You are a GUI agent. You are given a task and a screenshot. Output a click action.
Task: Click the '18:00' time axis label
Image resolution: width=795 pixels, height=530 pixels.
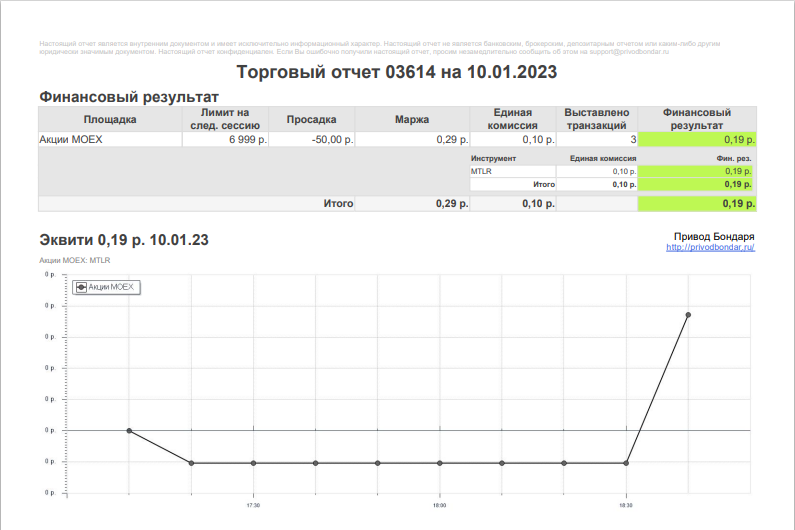tap(440, 506)
